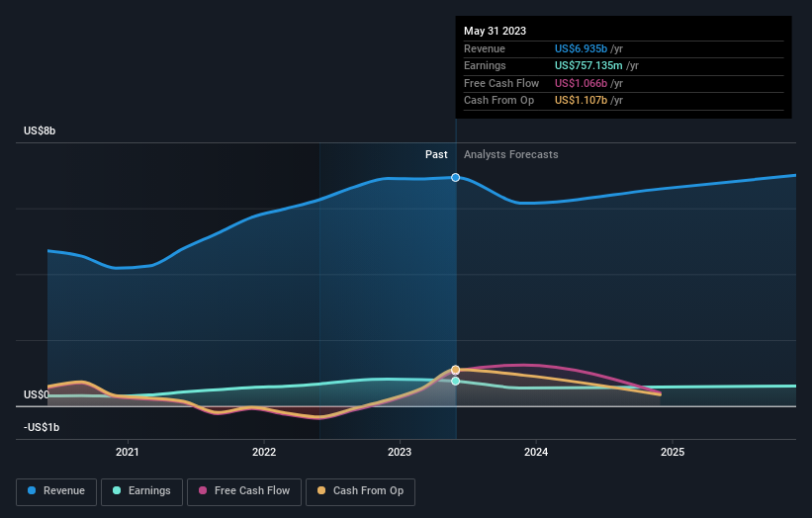Screen dimensions: 812x518
Task: Click the 2021 x-axis label
Action: [128, 452]
